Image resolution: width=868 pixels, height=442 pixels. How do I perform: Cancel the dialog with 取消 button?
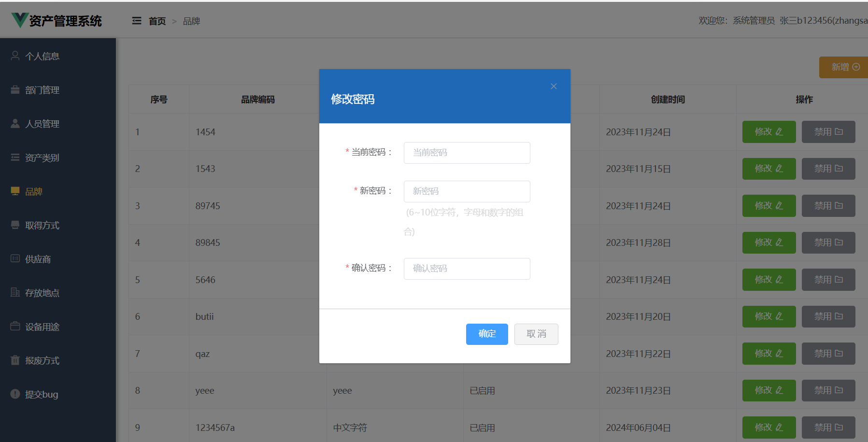click(536, 334)
